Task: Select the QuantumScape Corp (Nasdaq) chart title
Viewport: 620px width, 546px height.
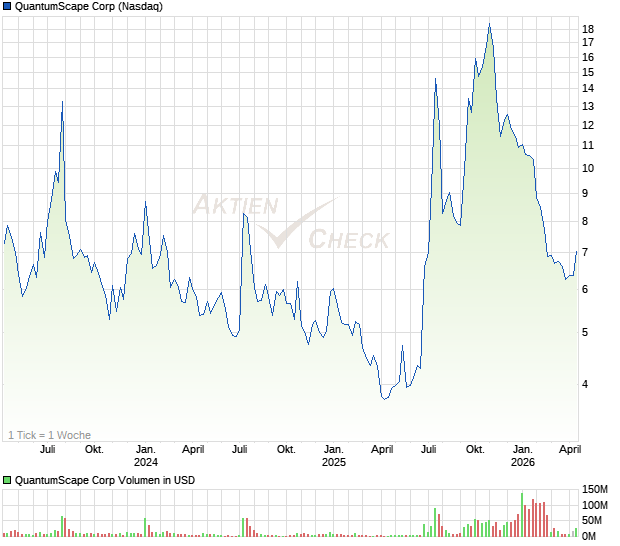Action: coord(90,7)
